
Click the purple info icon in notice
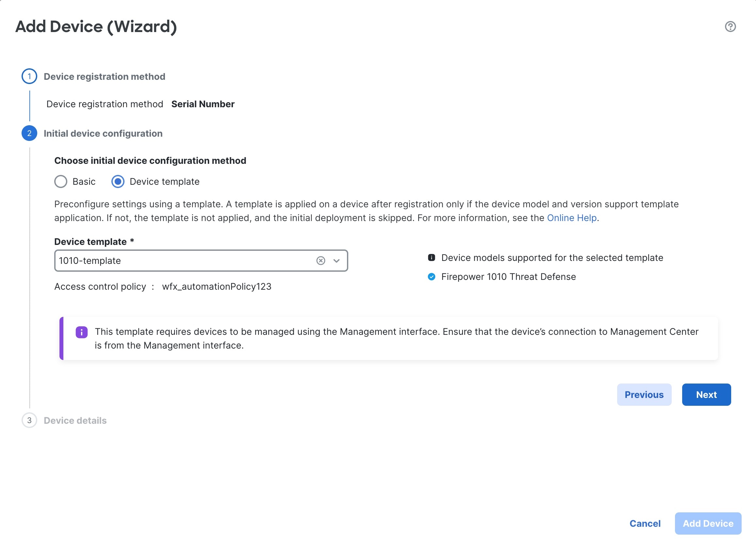(82, 332)
